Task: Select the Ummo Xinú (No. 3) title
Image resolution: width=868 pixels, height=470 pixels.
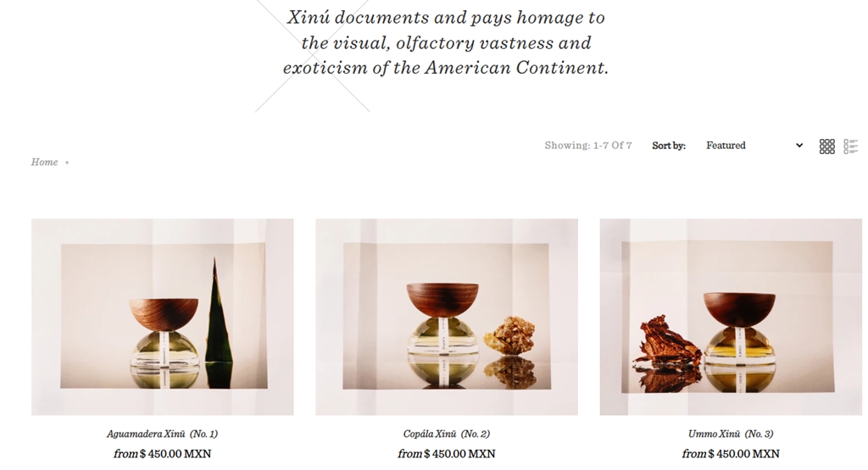Action: click(731, 434)
